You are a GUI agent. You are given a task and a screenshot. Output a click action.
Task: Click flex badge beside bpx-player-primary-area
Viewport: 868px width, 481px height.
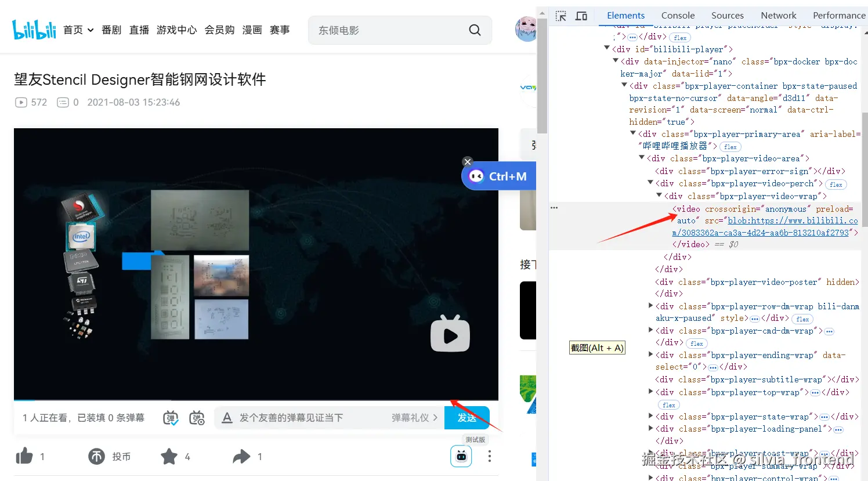730,147
